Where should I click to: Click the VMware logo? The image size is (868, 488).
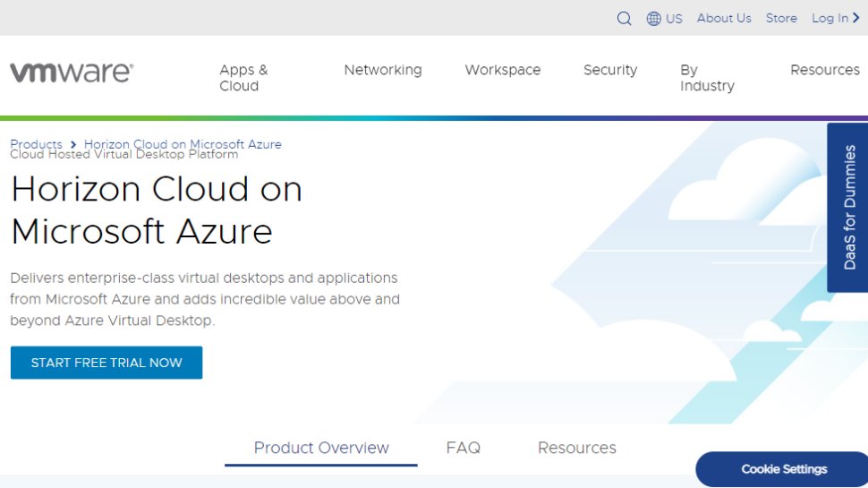click(72, 73)
